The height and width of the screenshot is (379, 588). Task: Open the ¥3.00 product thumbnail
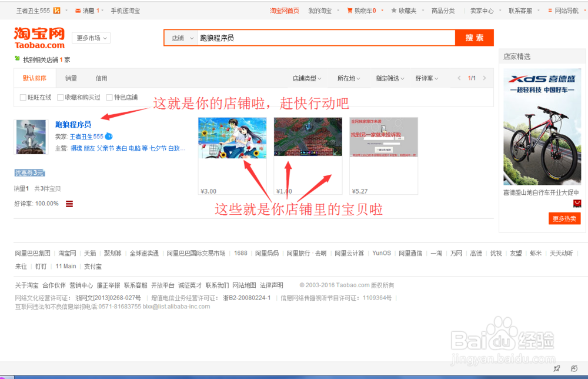pos(232,137)
